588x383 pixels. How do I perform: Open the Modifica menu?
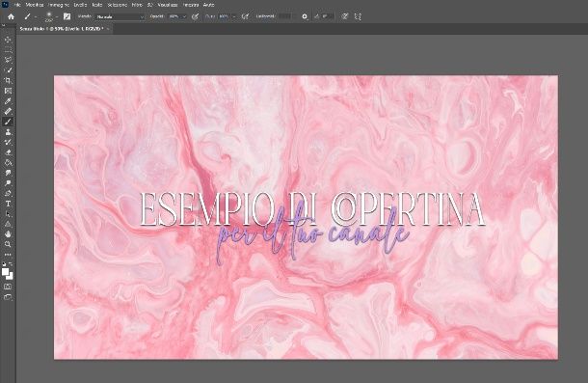(x=35, y=5)
